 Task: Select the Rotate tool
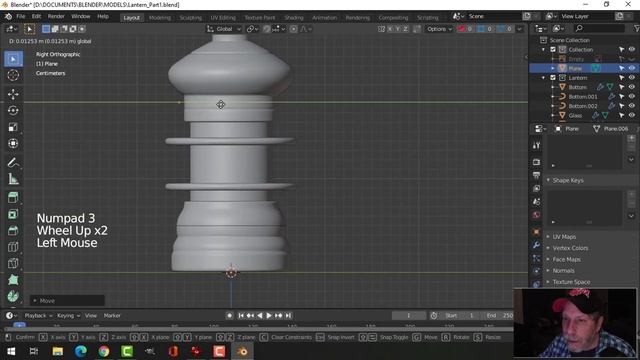(x=13, y=111)
